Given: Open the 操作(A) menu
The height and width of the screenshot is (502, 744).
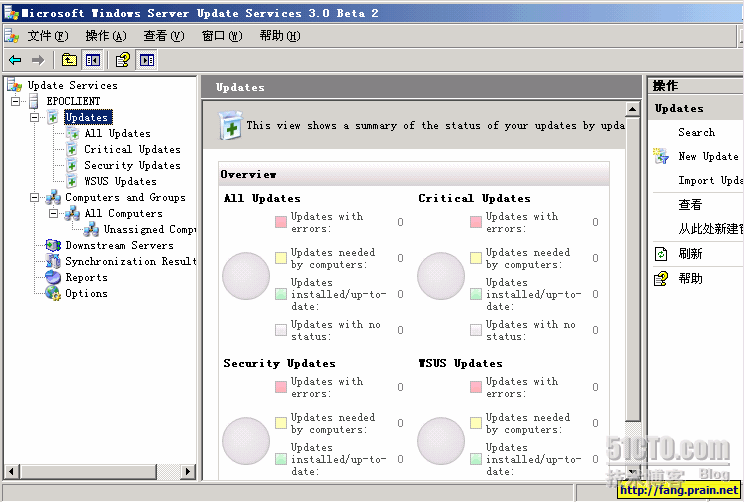Looking at the screenshot, I should (x=106, y=36).
